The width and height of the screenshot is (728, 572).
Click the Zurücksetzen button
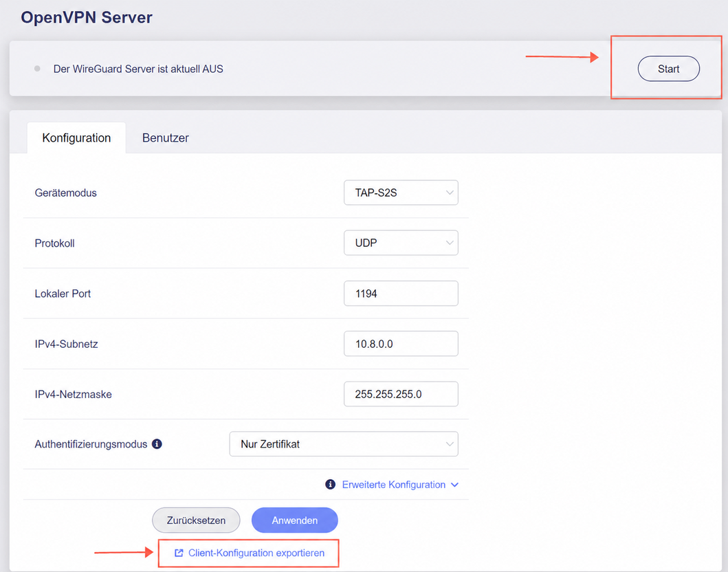196,520
